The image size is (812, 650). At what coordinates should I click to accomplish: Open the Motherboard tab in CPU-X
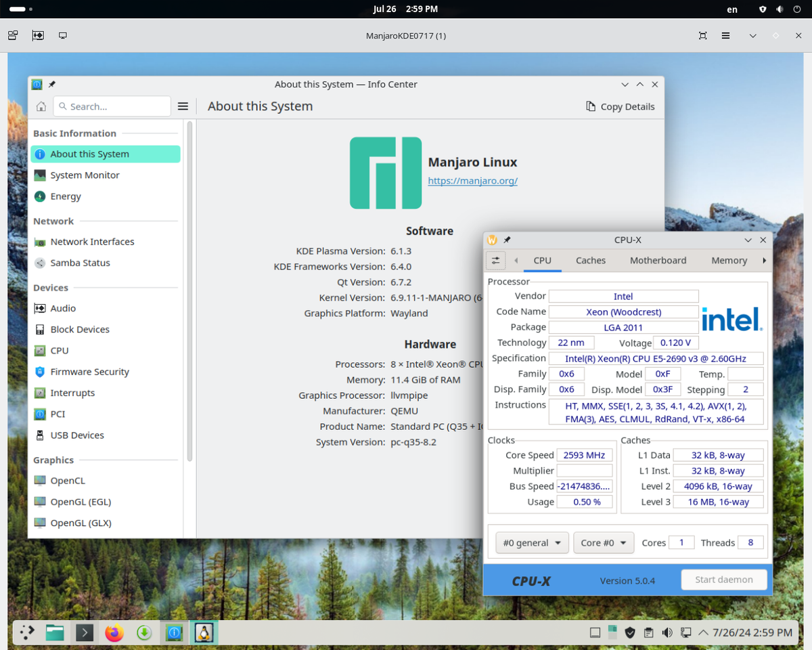tap(658, 260)
